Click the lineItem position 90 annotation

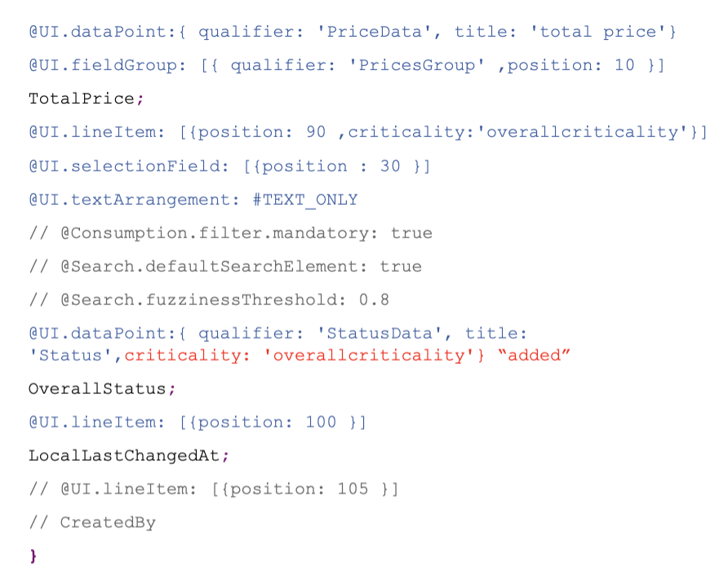(368, 132)
